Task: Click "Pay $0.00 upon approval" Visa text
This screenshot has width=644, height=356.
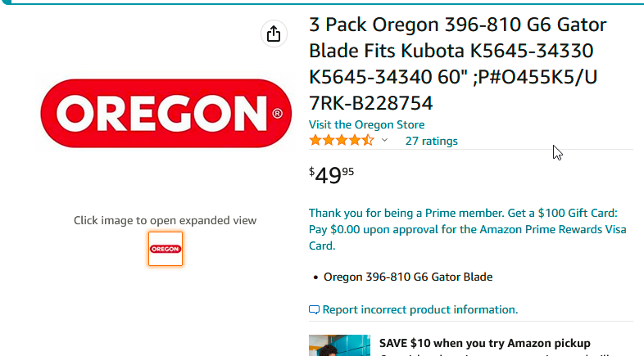Action: pyautogui.click(x=384, y=229)
